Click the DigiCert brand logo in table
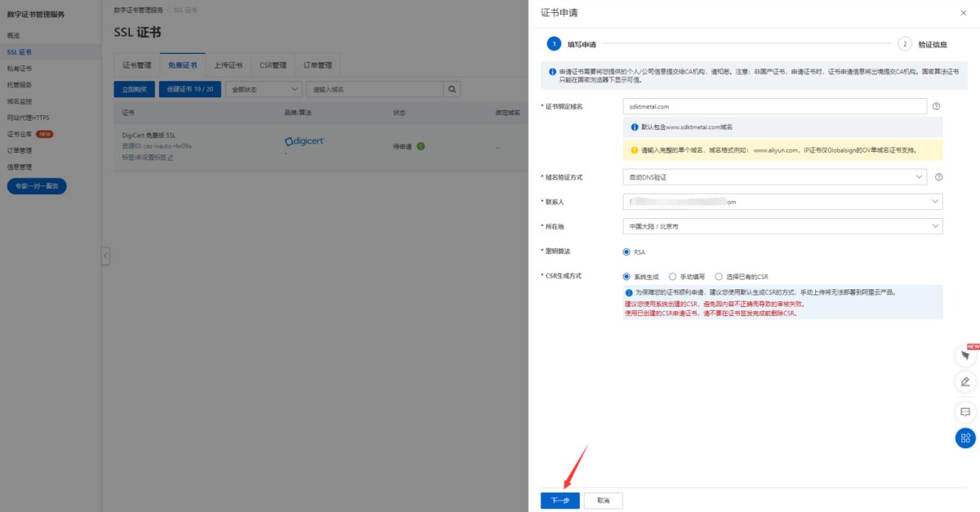This screenshot has height=512, width=980. coord(304,141)
